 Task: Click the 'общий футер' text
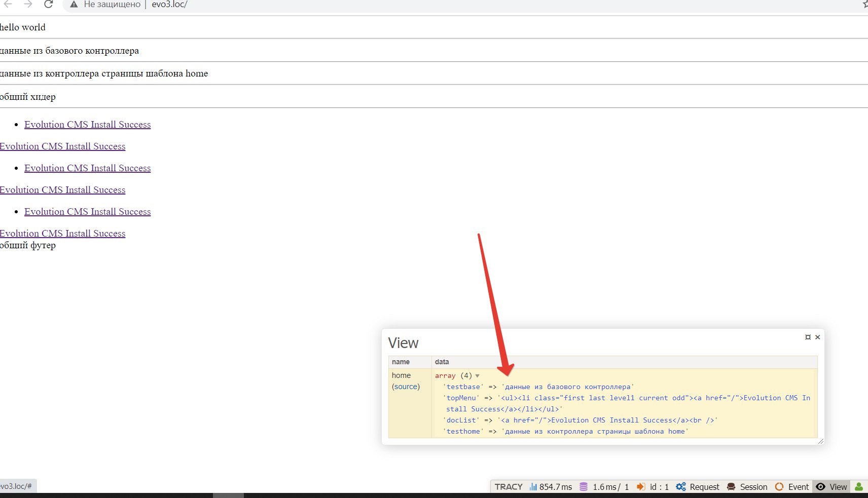pyautogui.click(x=27, y=245)
